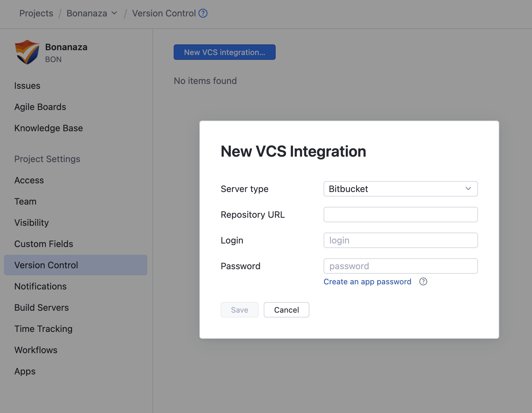532x413 pixels.
Task: Open Time Tracking settings
Action: point(43,329)
